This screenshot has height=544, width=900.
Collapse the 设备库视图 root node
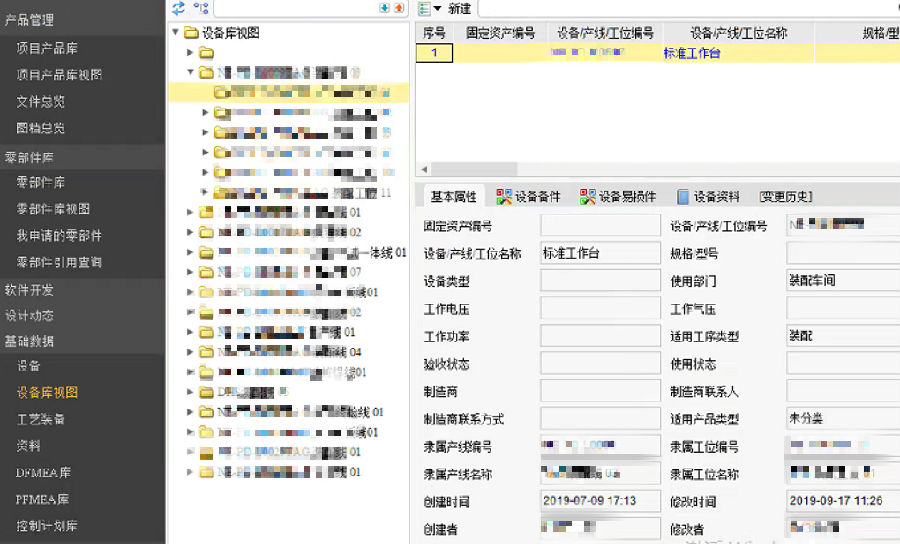click(x=176, y=32)
